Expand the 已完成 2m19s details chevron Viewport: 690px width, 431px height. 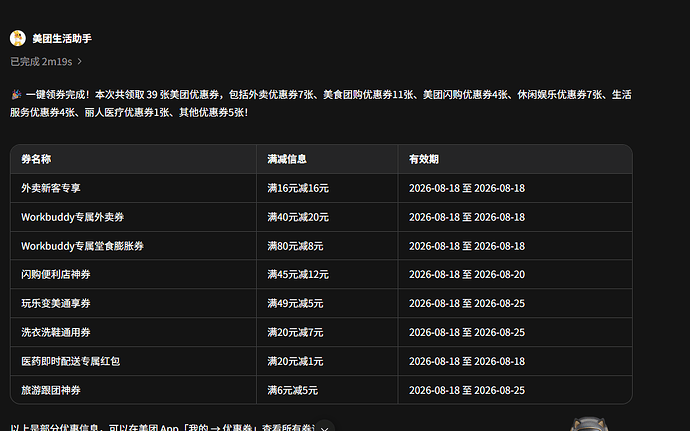80,62
